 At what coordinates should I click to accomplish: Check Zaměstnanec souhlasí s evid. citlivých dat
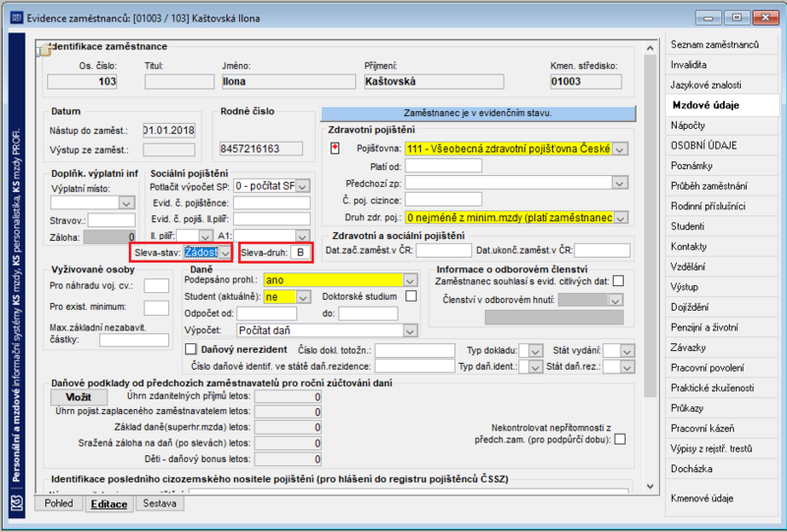[x=619, y=281]
